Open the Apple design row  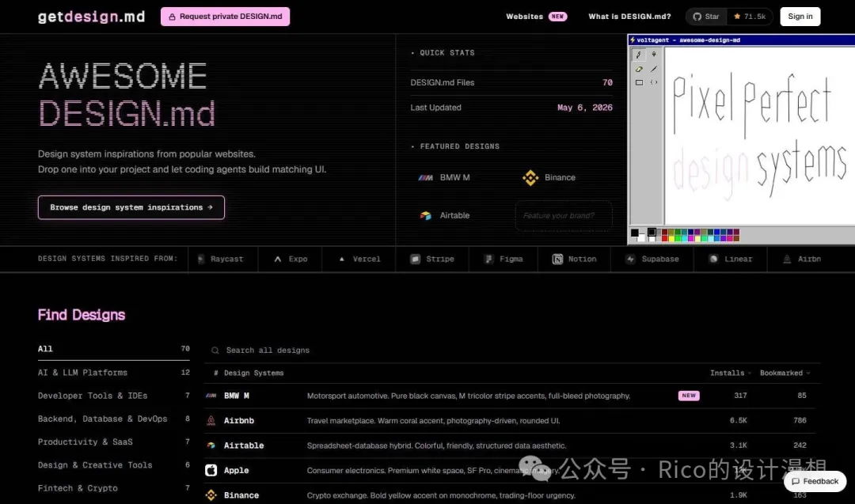pos(510,470)
